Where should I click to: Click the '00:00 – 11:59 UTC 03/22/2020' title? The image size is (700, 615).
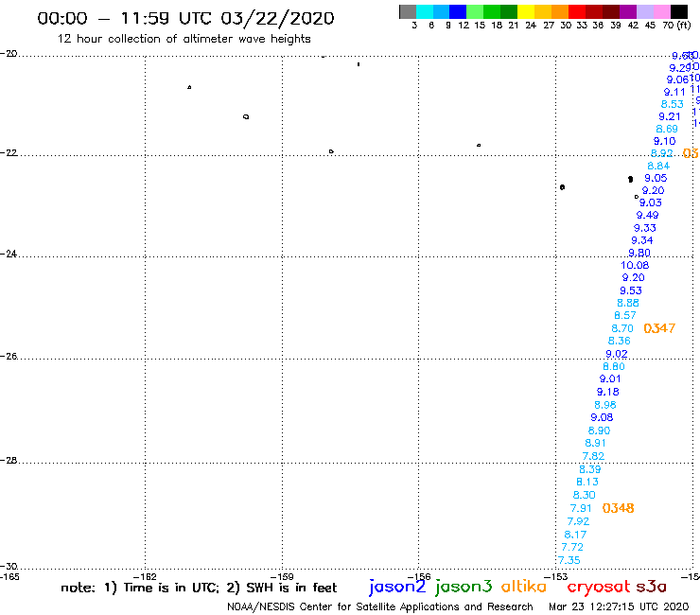185,19
